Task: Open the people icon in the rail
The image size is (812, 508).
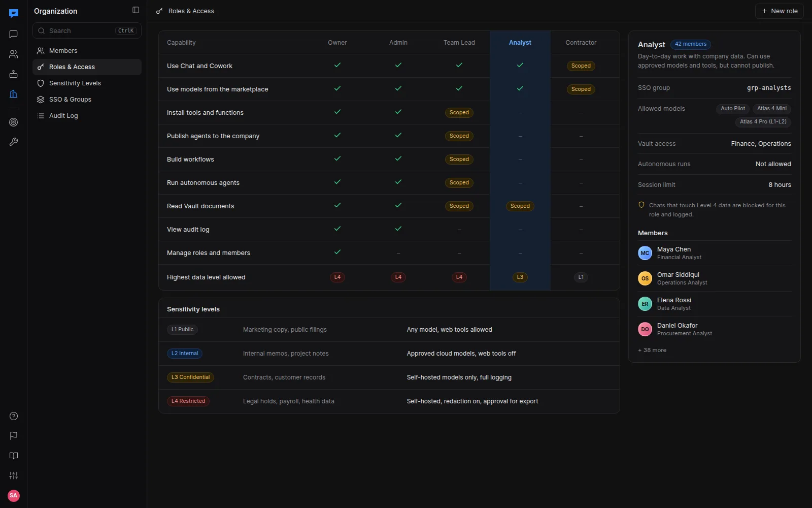Action: tap(14, 54)
